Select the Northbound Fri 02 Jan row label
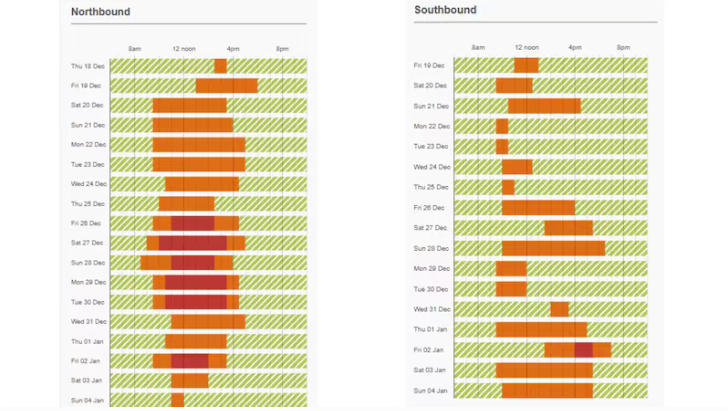728x411 pixels. pyautogui.click(x=88, y=360)
